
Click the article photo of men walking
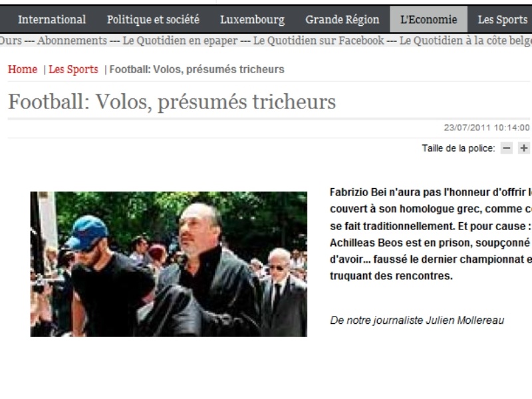click(169, 264)
